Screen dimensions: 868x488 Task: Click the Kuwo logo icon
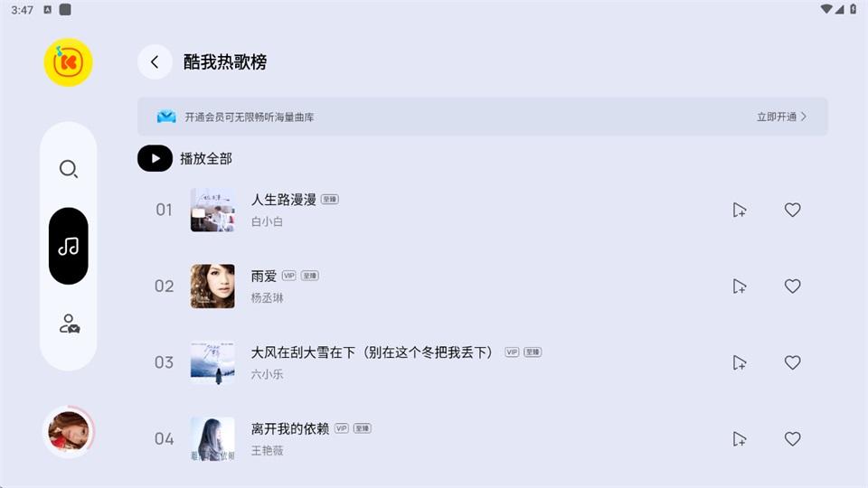pyautogui.click(x=68, y=62)
